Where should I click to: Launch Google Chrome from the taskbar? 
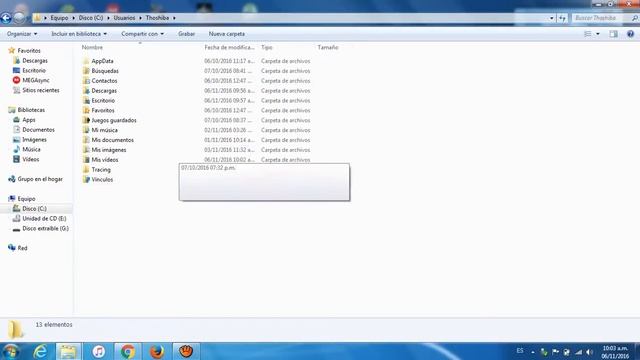click(127, 351)
